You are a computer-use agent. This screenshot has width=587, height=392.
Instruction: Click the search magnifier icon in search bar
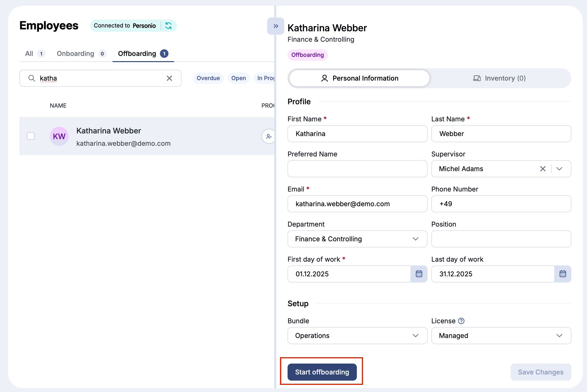click(x=32, y=78)
